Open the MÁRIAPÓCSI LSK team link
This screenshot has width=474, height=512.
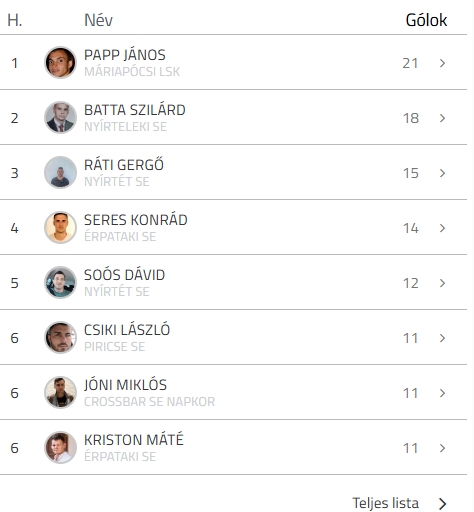[132, 72]
